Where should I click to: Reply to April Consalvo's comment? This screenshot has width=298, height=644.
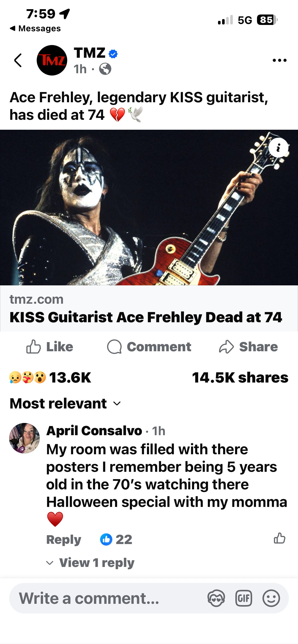(x=64, y=539)
